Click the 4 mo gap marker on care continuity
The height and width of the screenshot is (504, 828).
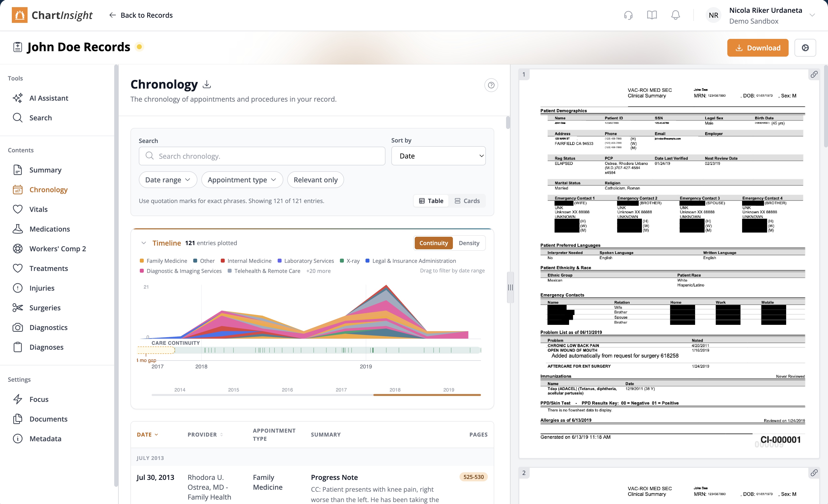click(x=146, y=360)
